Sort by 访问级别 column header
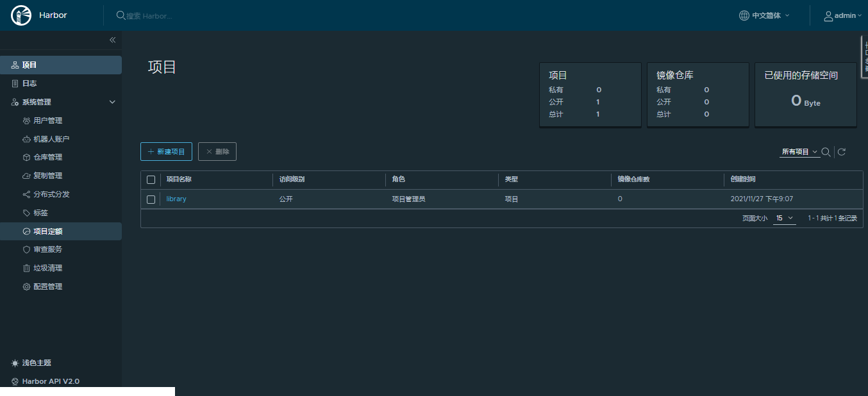 point(292,179)
